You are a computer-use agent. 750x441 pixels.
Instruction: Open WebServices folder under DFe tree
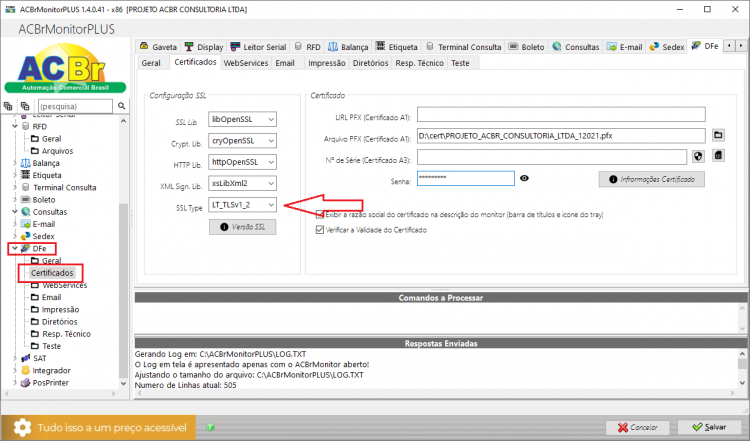59,285
